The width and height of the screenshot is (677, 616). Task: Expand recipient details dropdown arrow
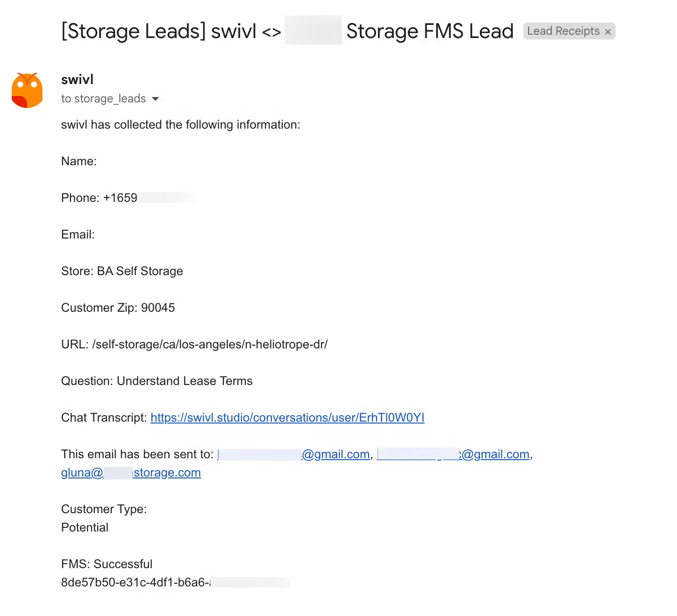coord(155,99)
